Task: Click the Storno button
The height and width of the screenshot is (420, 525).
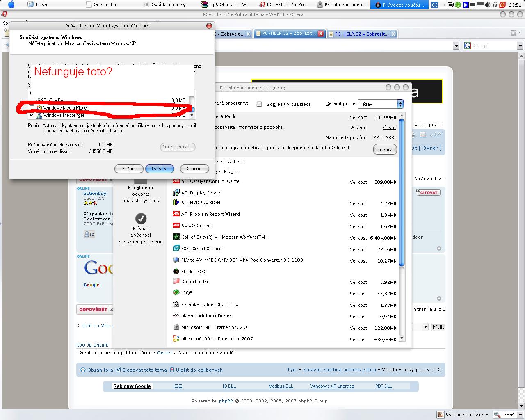Action: (x=194, y=169)
